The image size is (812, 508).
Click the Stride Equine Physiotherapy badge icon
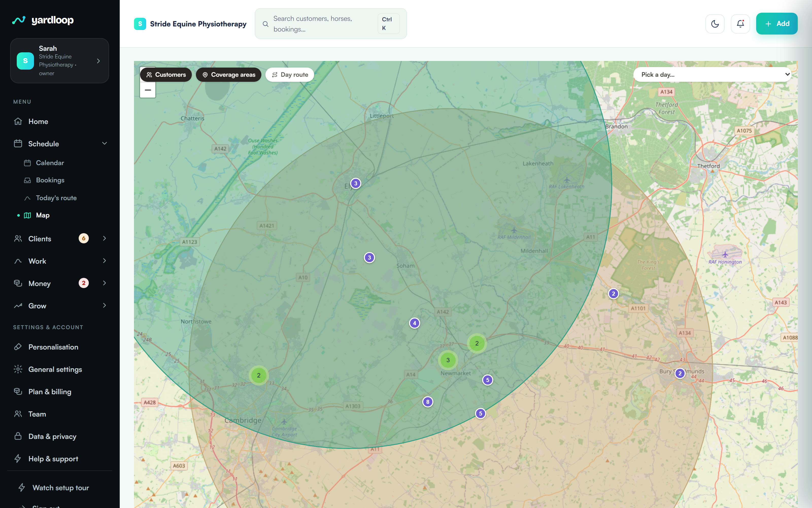coord(140,24)
